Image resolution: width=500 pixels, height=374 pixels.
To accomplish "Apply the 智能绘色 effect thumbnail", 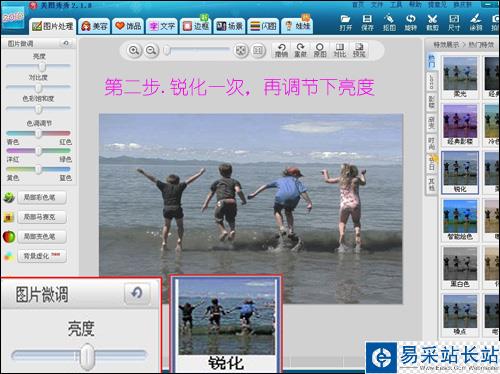I will (460, 220).
